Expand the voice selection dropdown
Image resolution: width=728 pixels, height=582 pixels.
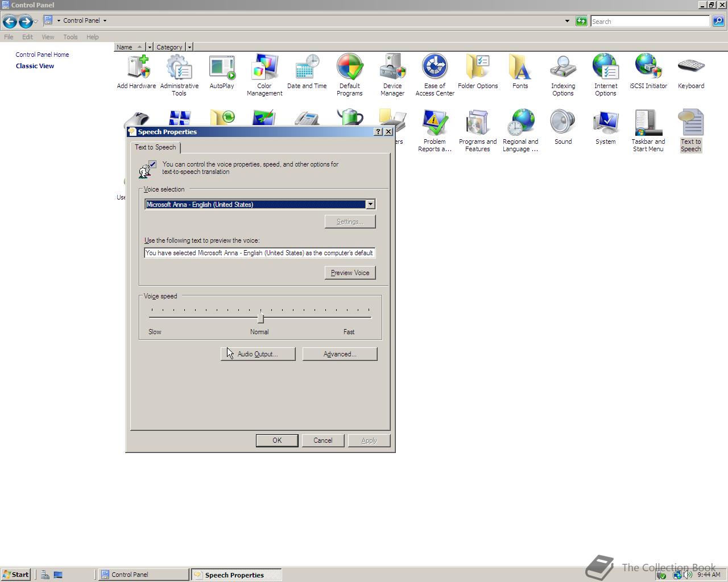pos(370,204)
